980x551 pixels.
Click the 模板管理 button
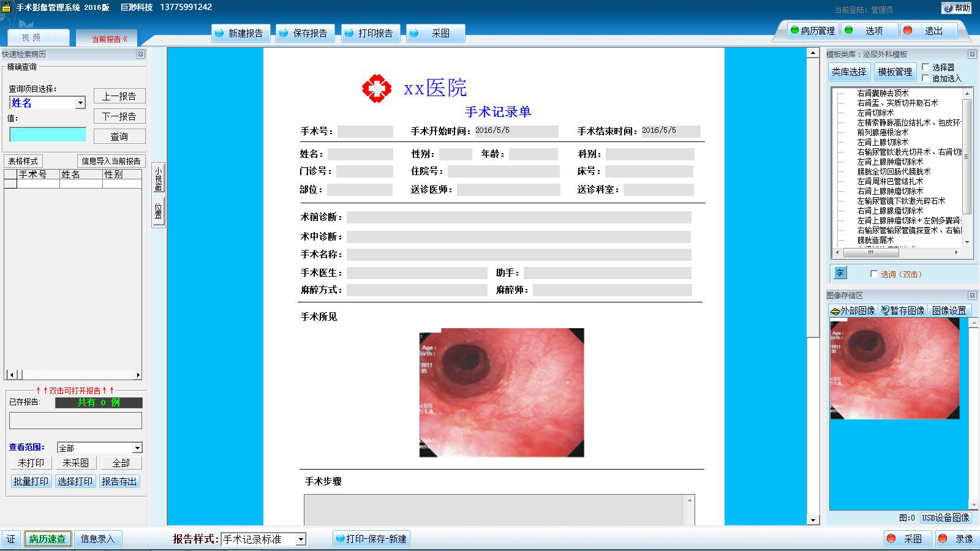(x=895, y=72)
